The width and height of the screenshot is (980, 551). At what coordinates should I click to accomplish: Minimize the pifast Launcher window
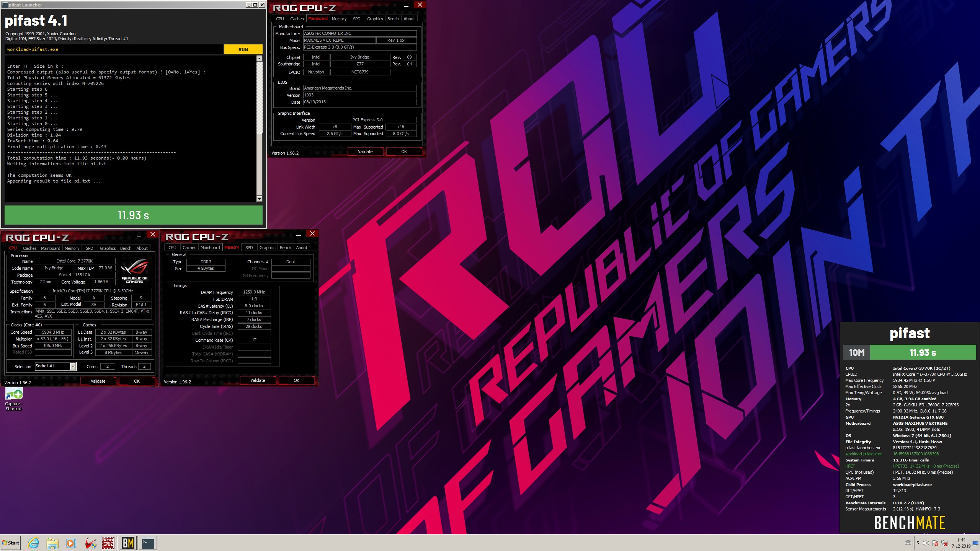coord(248,5)
